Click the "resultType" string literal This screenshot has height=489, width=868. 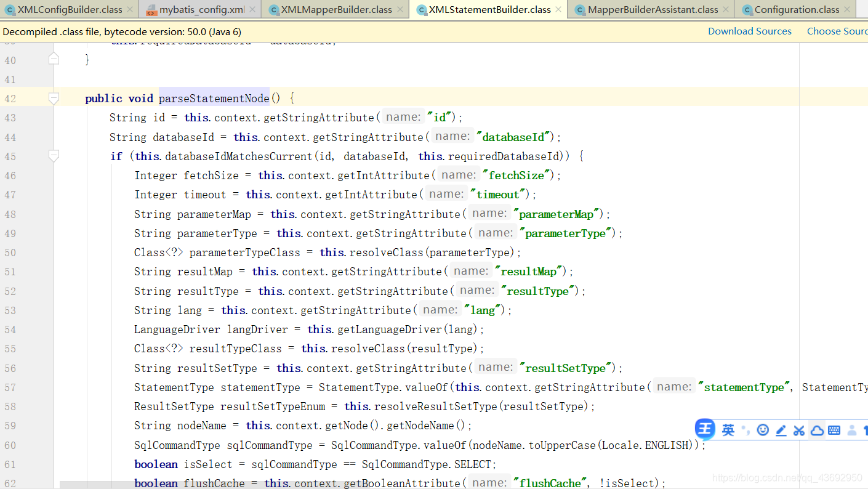point(538,291)
